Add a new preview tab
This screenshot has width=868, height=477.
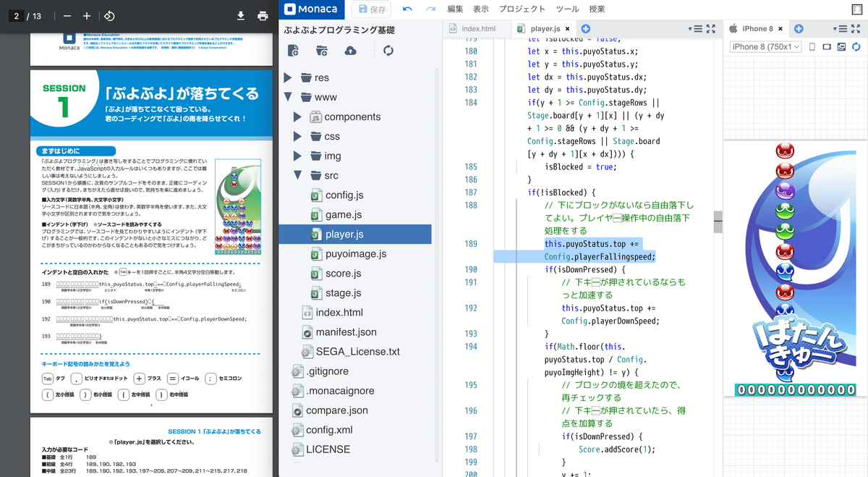[x=799, y=29]
